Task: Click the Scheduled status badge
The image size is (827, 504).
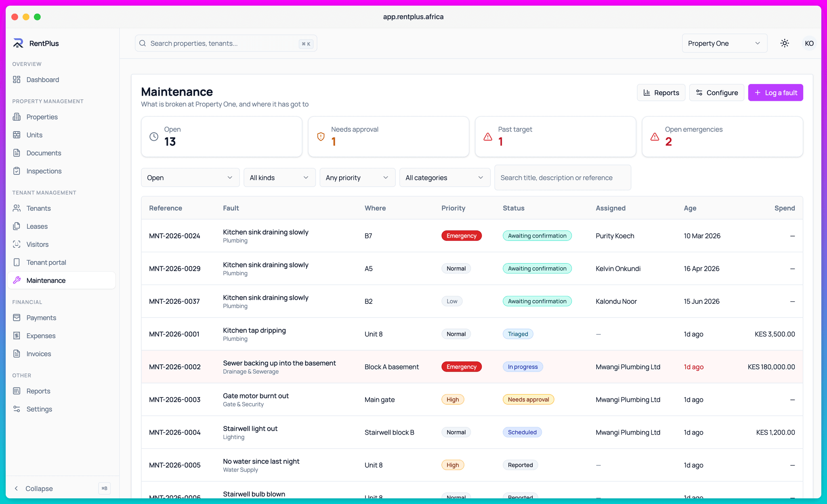Action: [522, 432]
